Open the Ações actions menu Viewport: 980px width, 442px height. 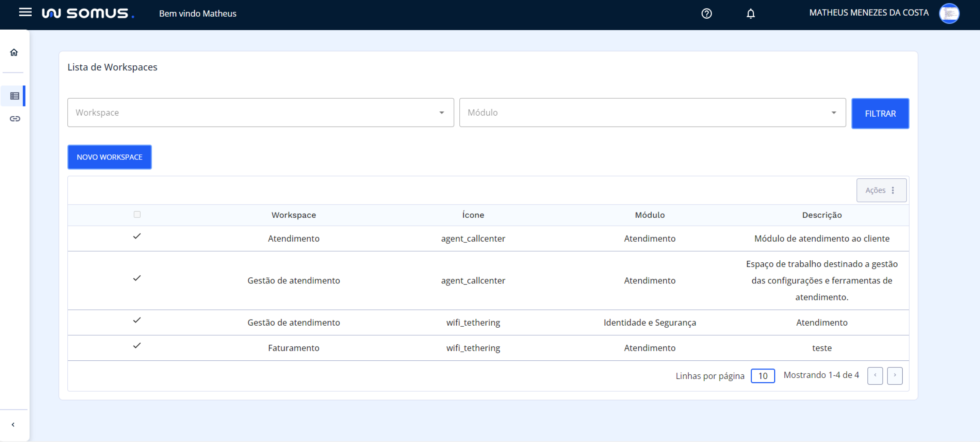click(x=881, y=190)
